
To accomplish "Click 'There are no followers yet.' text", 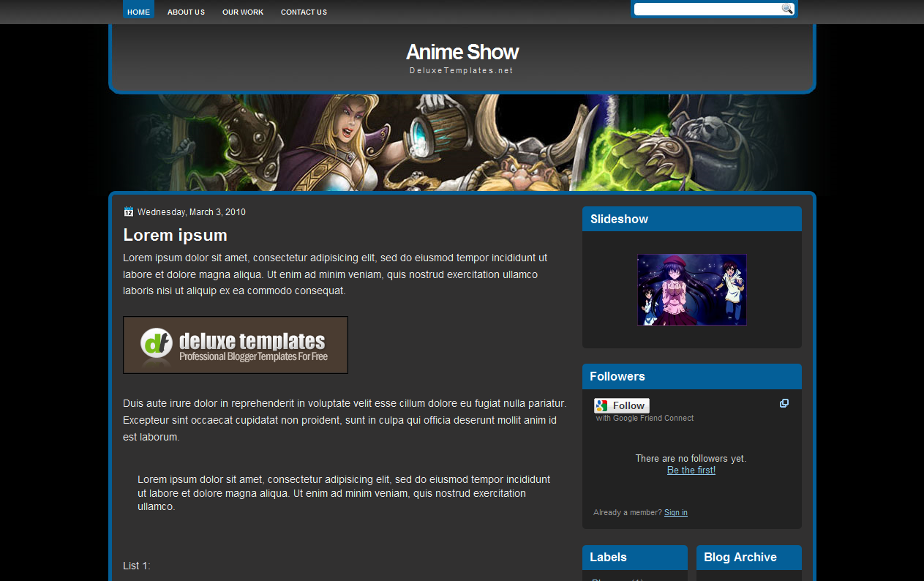I will point(691,459).
